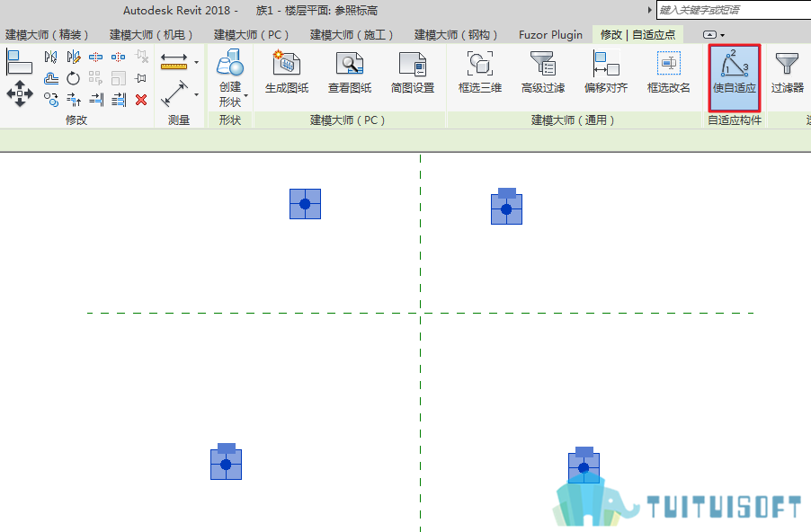This screenshot has width=811, height=532.
Task: Select the Split with Gap tool
Action: (x=118, y=57)
